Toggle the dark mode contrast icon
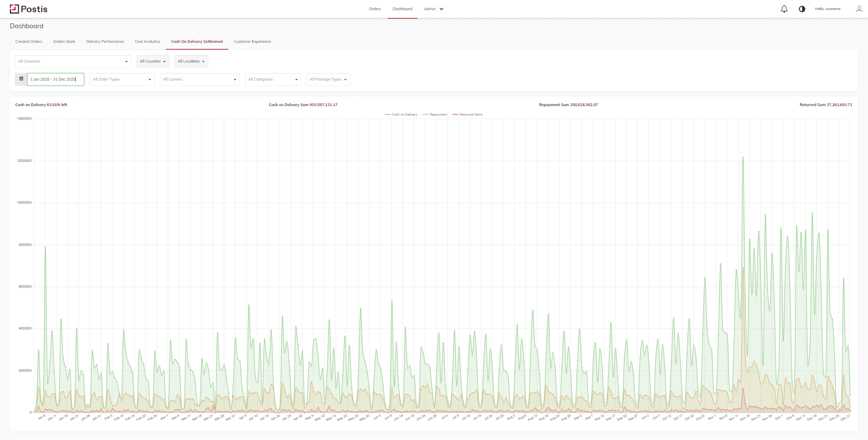The height and width of the screenshot is (440, 868). coord(802,9)
